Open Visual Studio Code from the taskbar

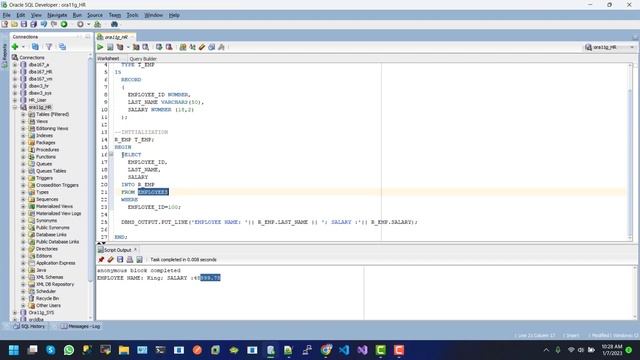344,350
